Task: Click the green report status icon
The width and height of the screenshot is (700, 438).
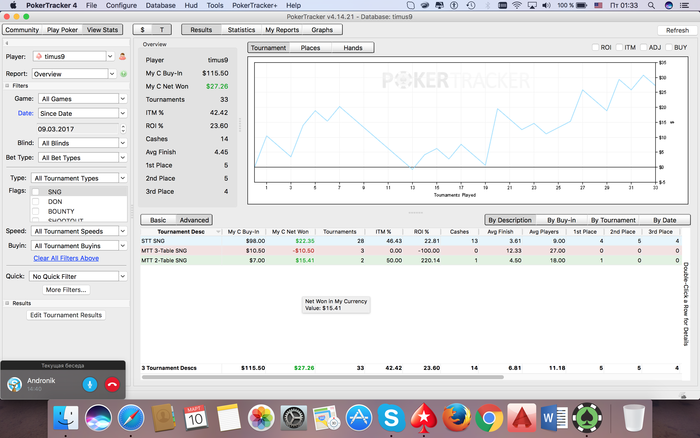Action: pos(124,74)
